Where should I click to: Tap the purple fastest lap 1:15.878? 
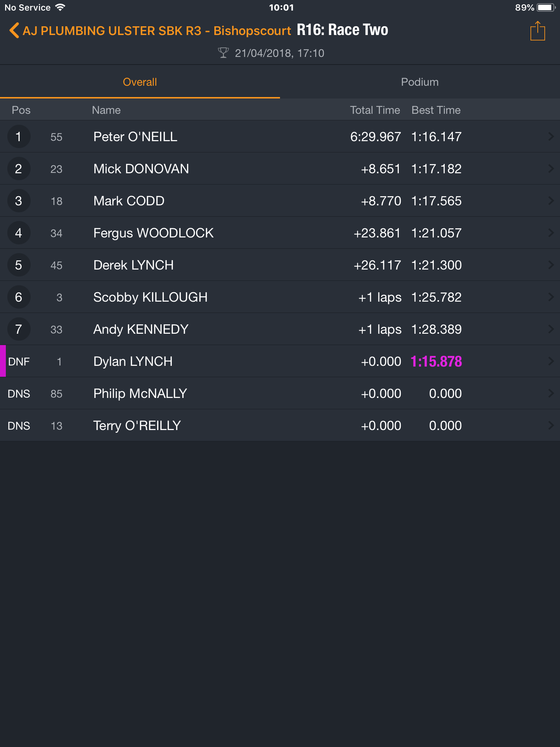click(x=436, y=361)
